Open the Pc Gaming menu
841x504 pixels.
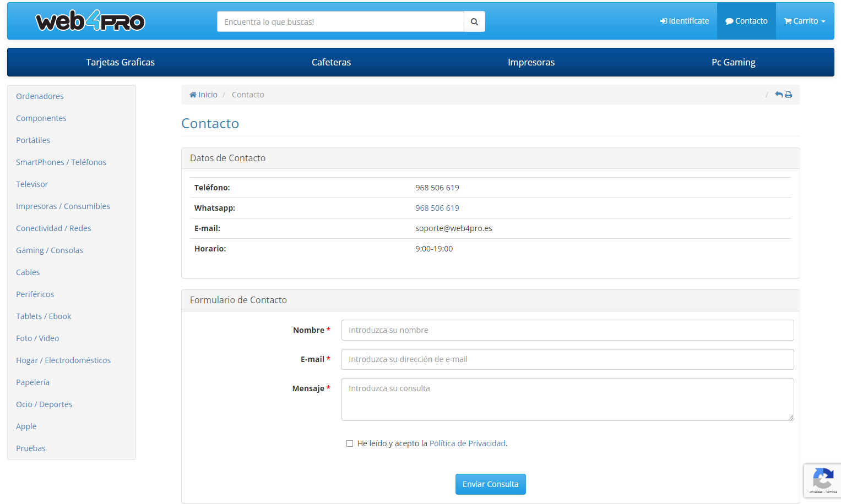pyautogui.click(x=733, y=62)
